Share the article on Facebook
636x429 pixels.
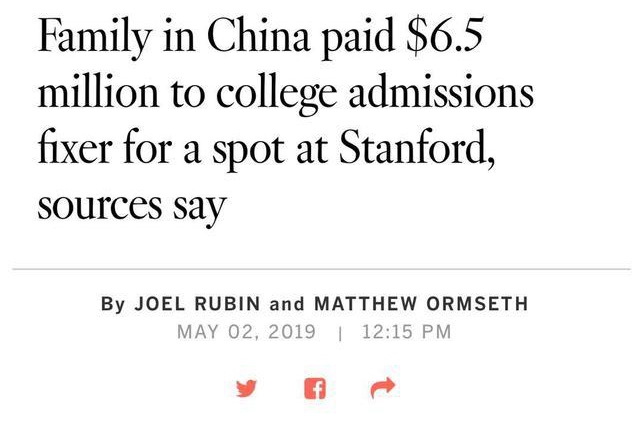pos(315,388)
